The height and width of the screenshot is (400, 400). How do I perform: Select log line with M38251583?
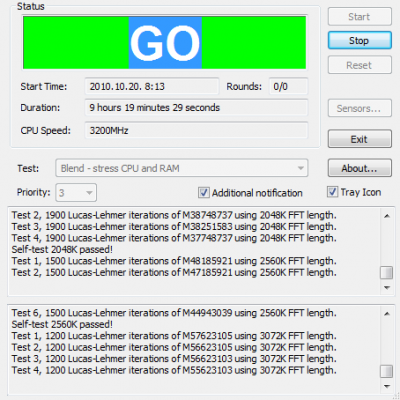[x=174, y=227]
